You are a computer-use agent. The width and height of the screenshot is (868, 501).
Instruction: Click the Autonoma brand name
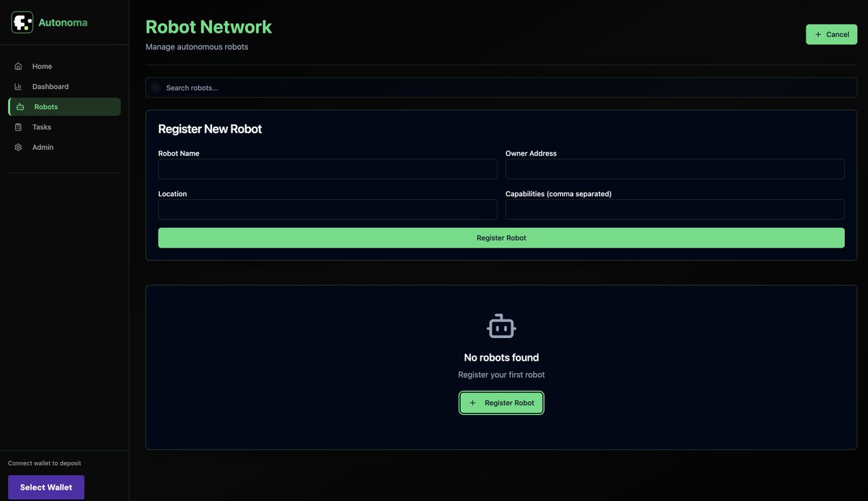[63, 22]
